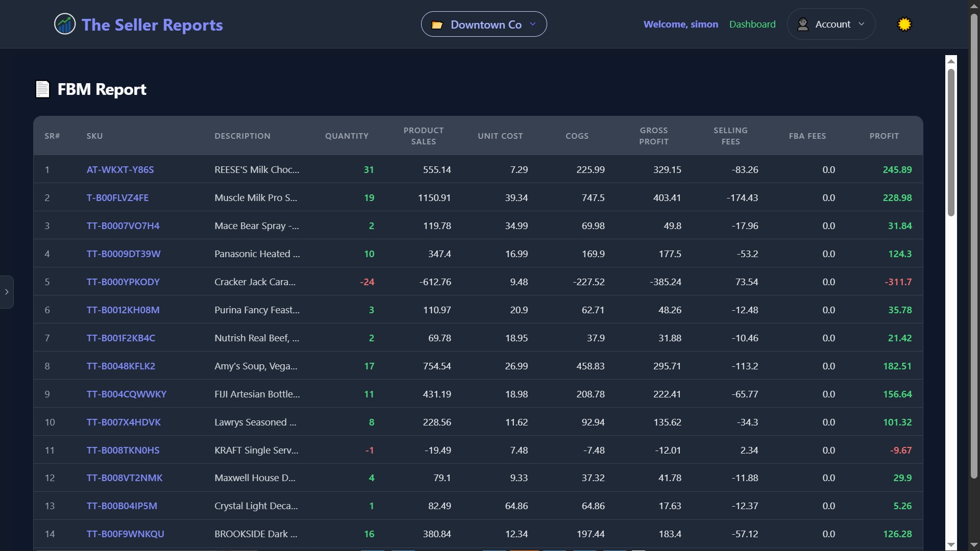
Task: Open SKU TT-B0007VO7H4
Action: pos(123,226)
